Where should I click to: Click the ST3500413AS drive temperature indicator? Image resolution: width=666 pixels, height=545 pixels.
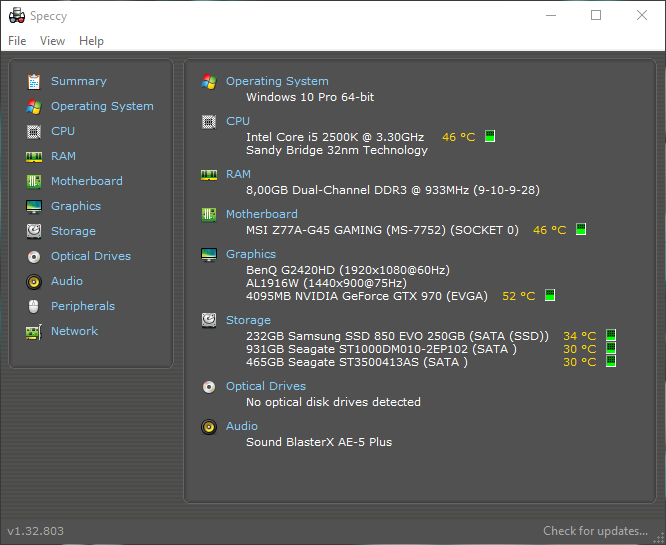pos(611,361)
